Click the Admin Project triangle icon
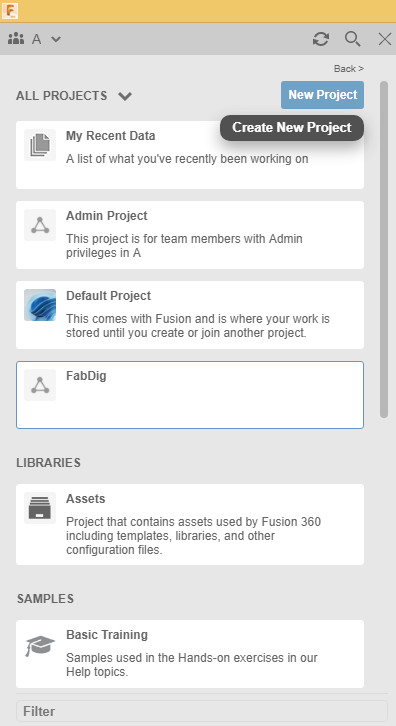This screenshot has width=396, height=726. pos(40,225)
